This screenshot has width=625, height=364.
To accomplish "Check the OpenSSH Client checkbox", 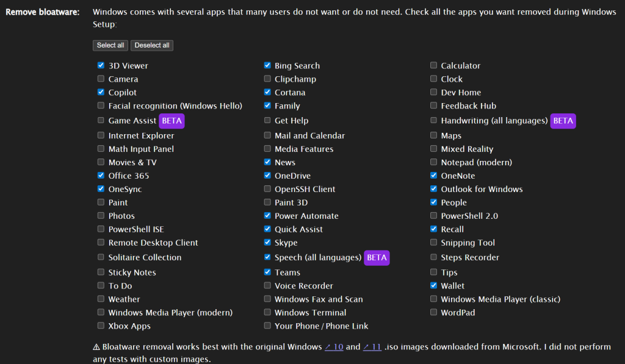I will pyautogui.click(x=267, y=189).
